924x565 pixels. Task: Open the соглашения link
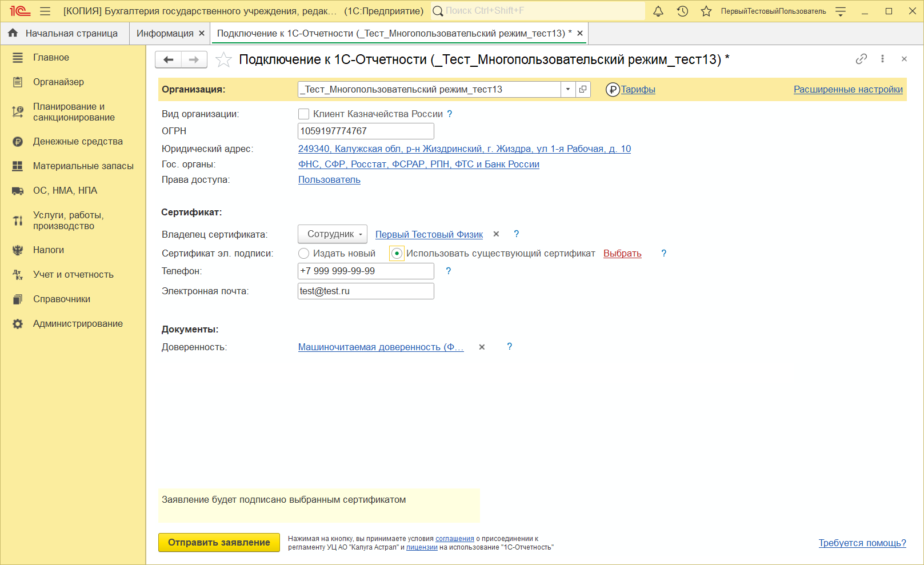tap(455, 538)
